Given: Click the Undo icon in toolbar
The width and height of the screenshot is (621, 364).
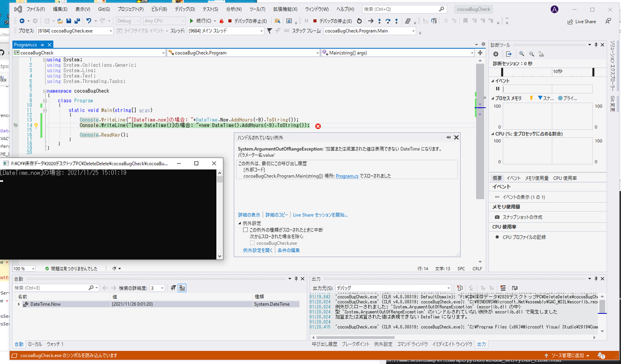Looking at the screenshot, I should (x=89, y=21).
